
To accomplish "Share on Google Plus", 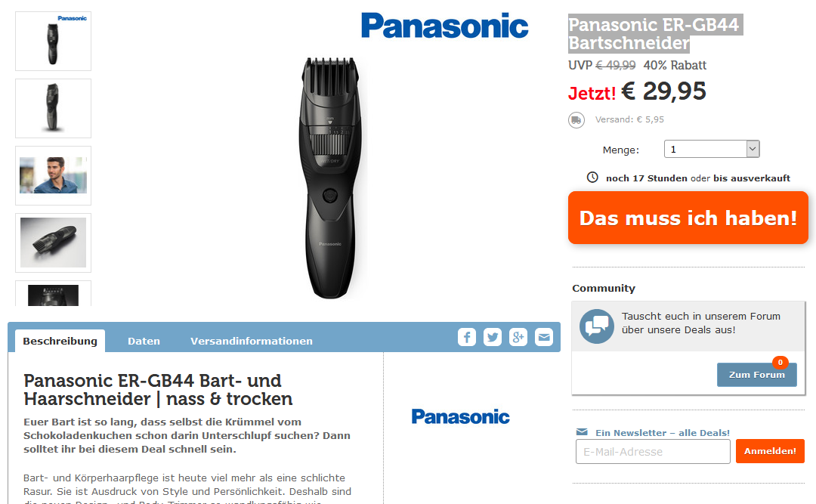I will pyautogui.click(x=518, y=338).
